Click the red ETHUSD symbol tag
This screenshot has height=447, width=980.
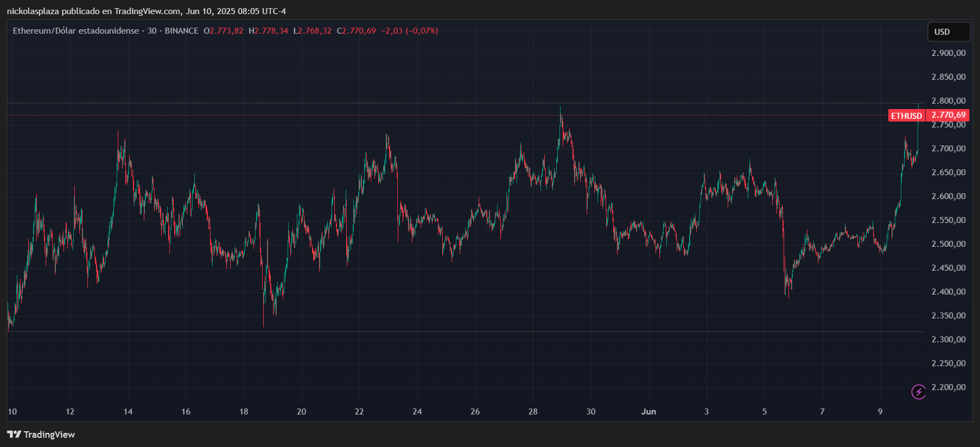[906, 116]
